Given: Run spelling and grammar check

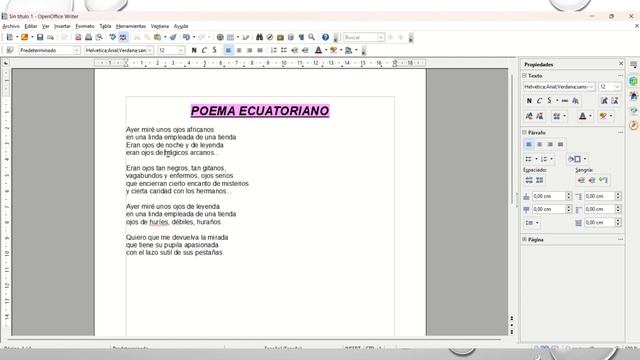Looking at the screenshot, I should 113,37.
